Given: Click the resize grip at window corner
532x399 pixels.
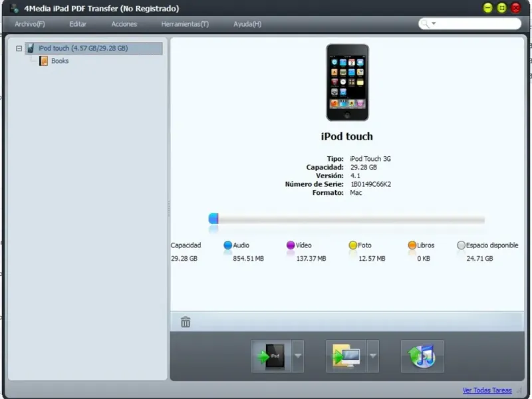Looking at the screenshot, I should click(x=519, y=391).
